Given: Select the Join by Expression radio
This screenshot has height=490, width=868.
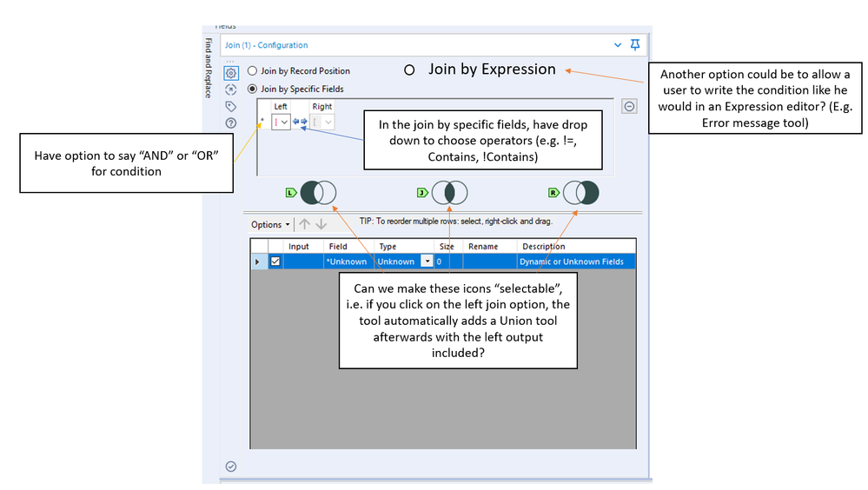Looking at the screenshot, I should tap(409, 70).
